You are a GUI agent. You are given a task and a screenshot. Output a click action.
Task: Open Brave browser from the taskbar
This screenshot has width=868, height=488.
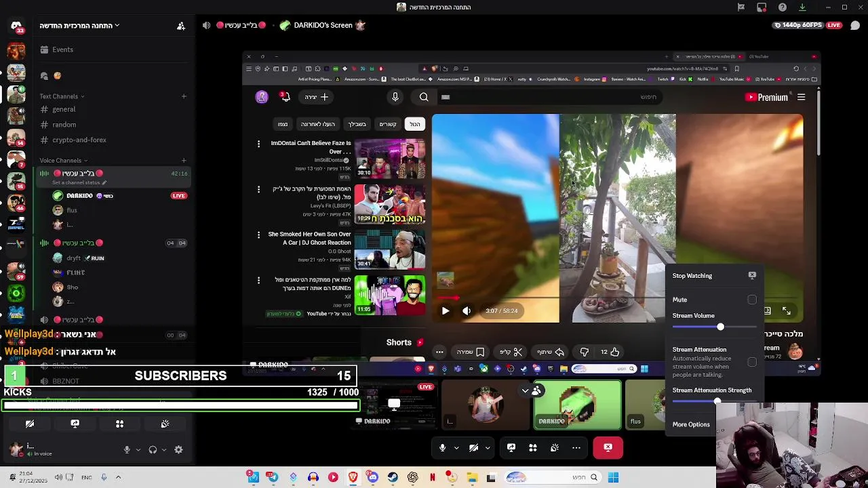point(353,477)
